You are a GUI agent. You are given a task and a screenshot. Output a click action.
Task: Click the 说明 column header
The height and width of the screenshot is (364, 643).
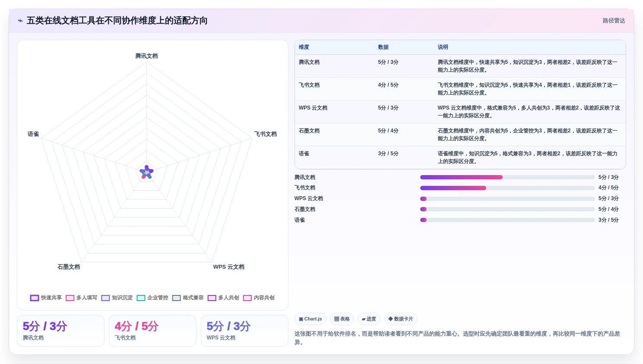(443, 47)
